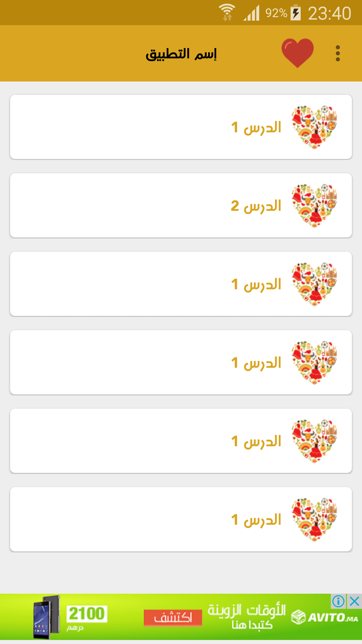Tap the heart collage icon on the first lesson card
The width and height of the screenshot is (362, 644).
click(314, 127)
